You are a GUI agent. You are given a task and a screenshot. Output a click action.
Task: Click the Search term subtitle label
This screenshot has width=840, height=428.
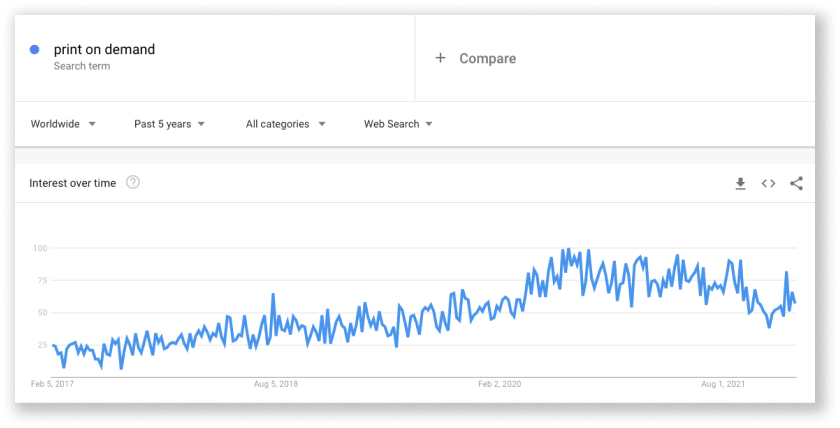pos(82,66)
